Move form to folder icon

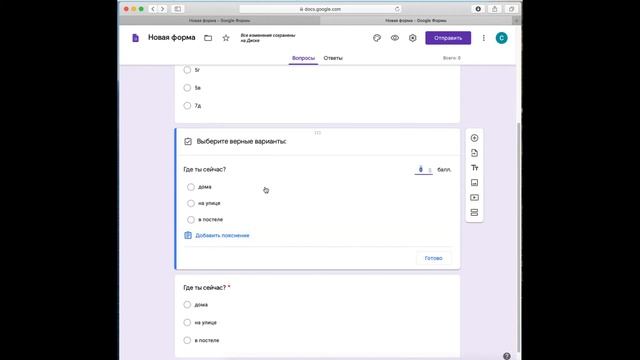pos(208,38)
